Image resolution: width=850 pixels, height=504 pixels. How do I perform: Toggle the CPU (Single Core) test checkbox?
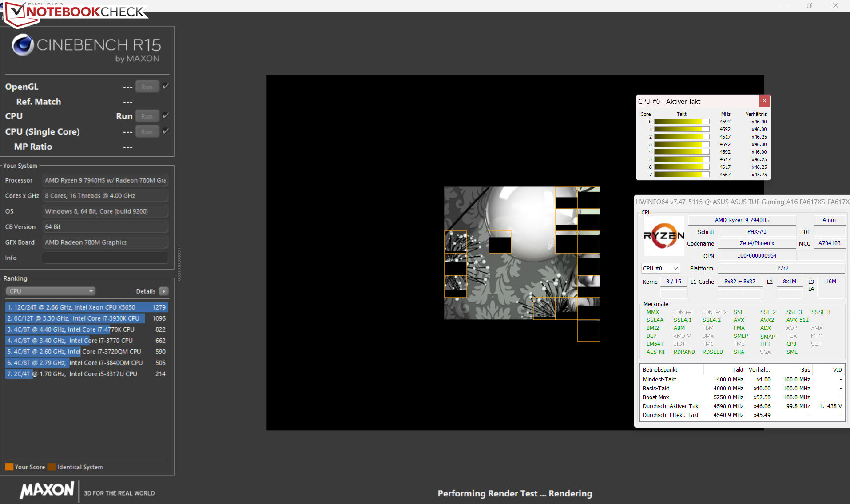(166, 131)
